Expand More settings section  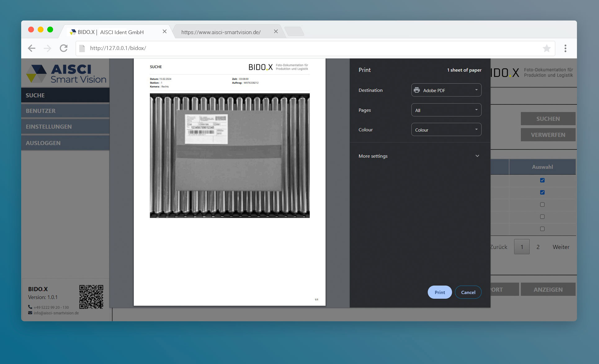pyautogui.click(x=419, y=156)
